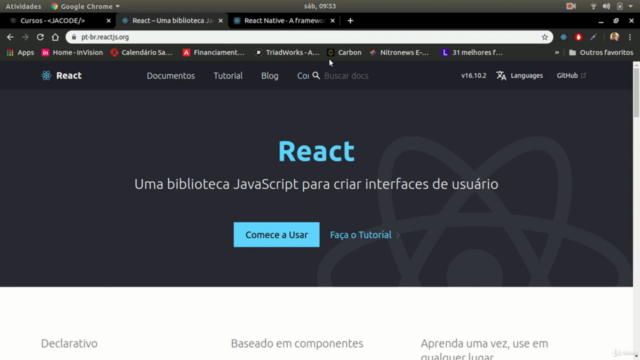
Task: Click the screen recording indicator icon
Action: [571, 6]
